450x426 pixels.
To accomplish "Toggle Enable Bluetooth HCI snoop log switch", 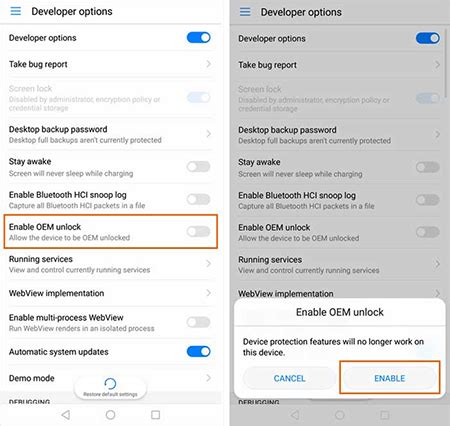I will coord(199,199).
